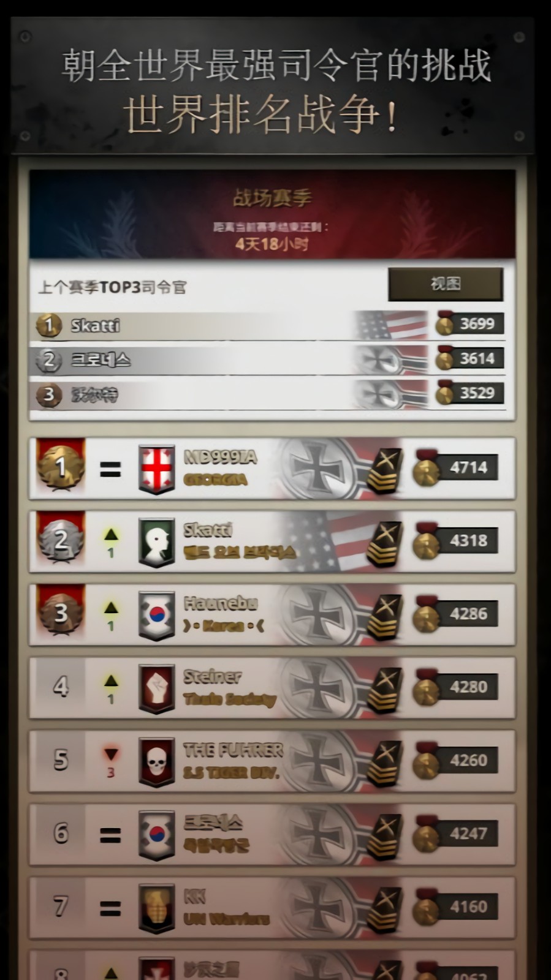Tap the 4714 medal score of rank 1

pos(455,467)
